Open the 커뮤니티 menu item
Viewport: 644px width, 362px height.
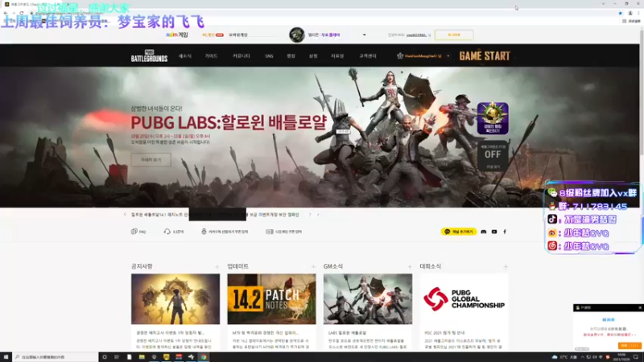point(241,56)
